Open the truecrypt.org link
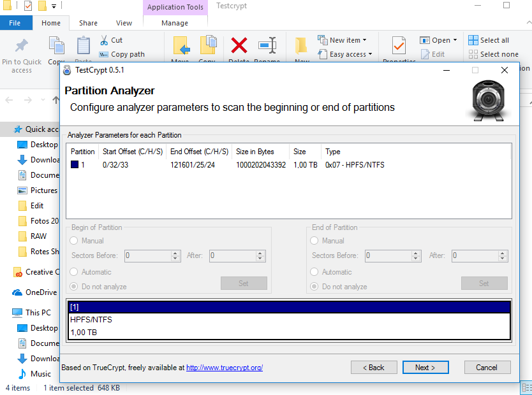The width and height of the screenshot is (532, 395). pos(225,368)
